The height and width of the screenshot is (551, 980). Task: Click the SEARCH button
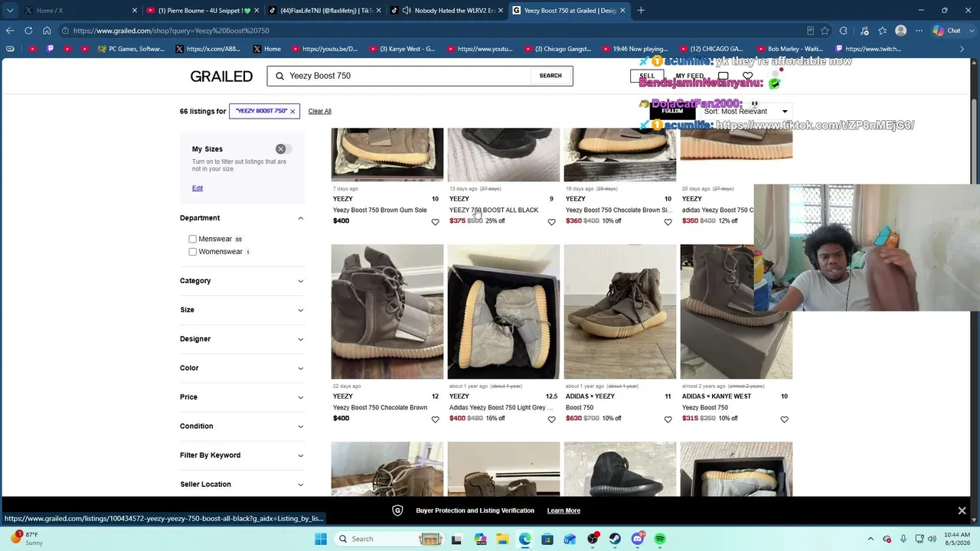(550, 76)
